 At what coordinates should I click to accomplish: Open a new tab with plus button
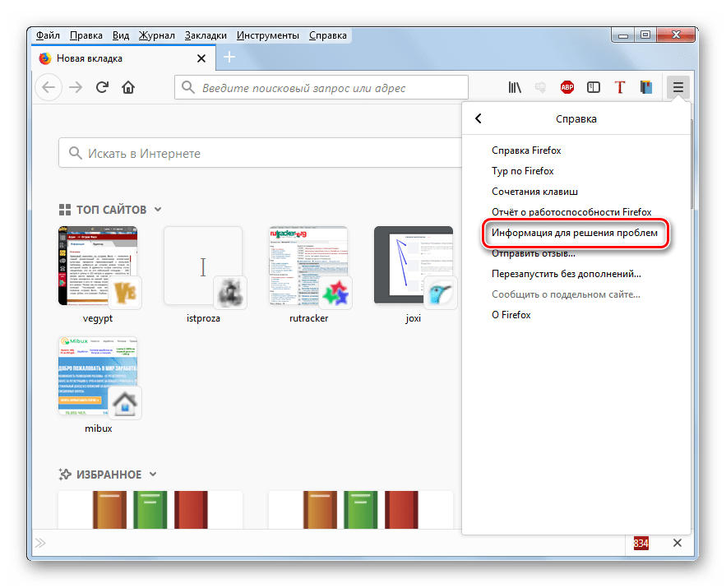click(229, 58)
